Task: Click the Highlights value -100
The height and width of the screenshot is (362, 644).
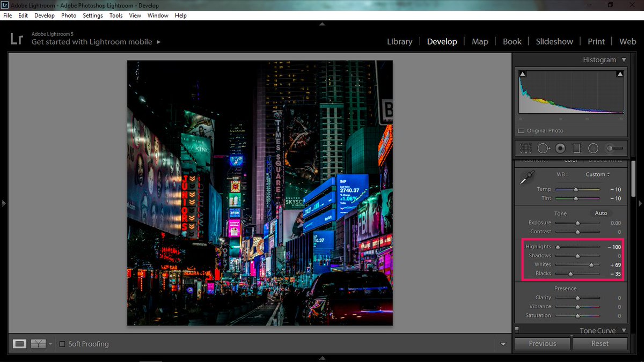Action: click(614, 247)
